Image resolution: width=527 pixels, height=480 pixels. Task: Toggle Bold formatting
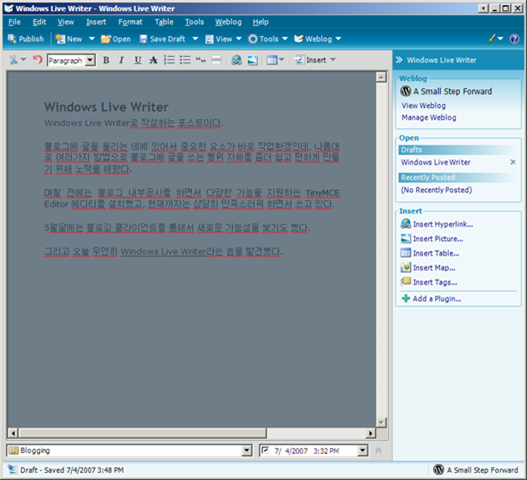pos(106,60)
